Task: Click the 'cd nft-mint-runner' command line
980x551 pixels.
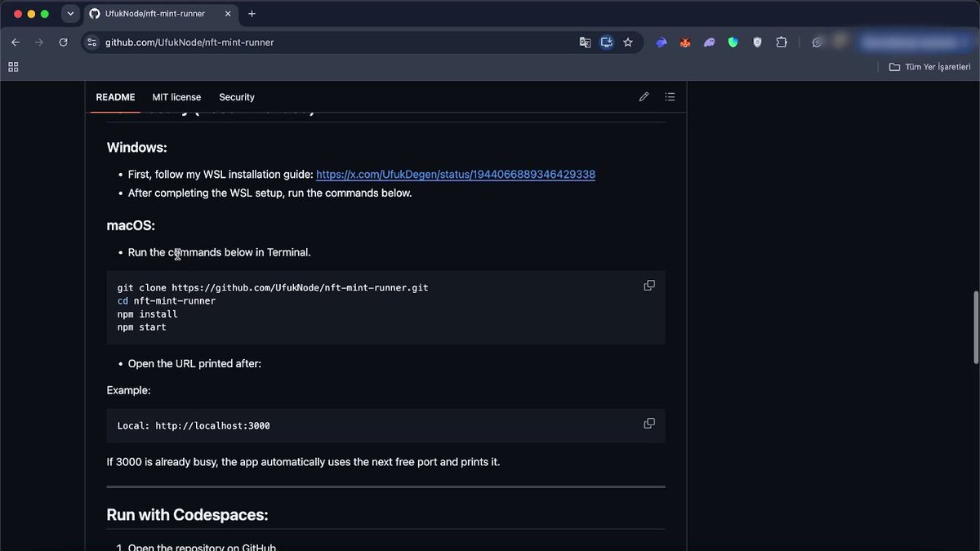Action: [167, 301]
